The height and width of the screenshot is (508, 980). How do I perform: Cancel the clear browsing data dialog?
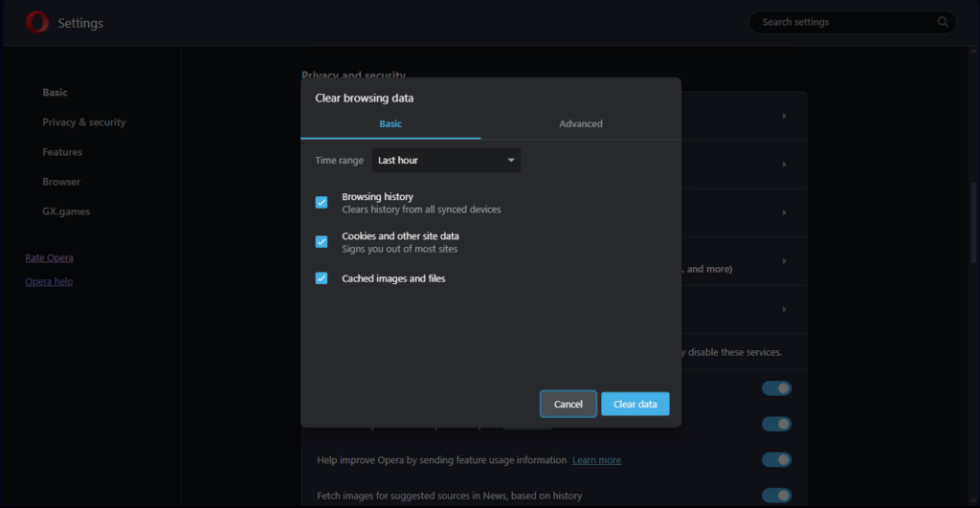[568, 404]
